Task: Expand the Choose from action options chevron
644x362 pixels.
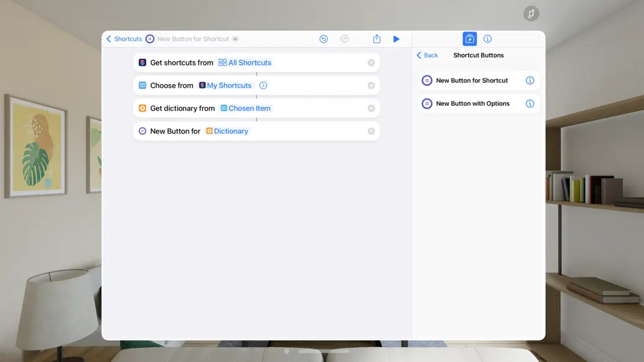Action: (x=263, y=85)
